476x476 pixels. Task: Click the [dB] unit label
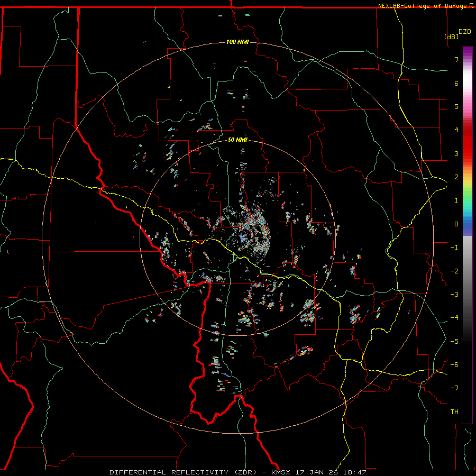[452, 36]
